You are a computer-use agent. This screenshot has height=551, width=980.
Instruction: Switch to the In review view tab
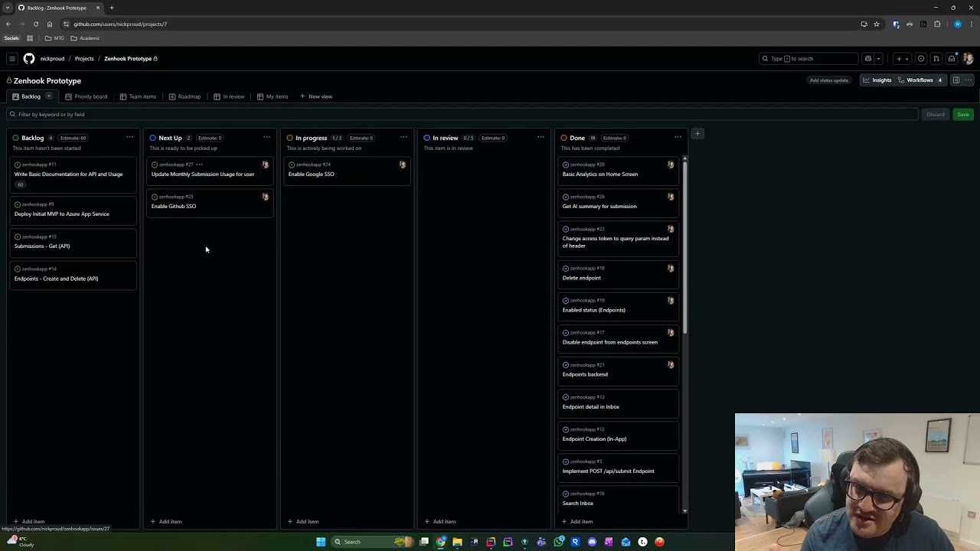[229, 96]
